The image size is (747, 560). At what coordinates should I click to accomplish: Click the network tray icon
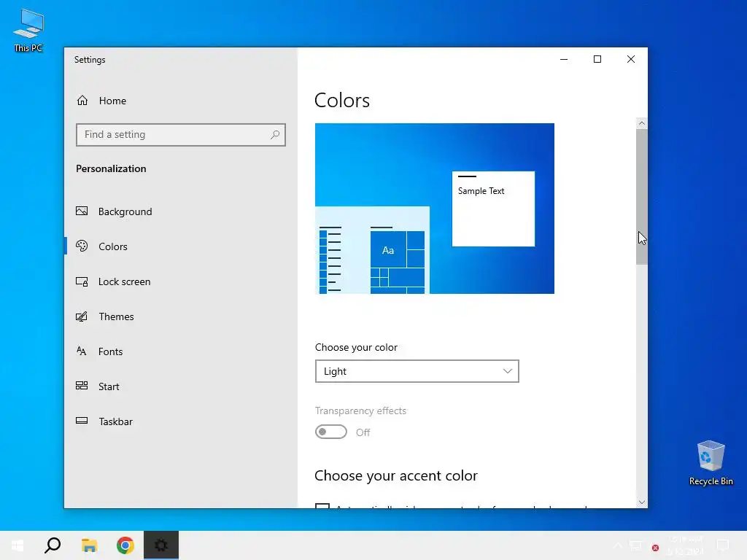point(635,545)
